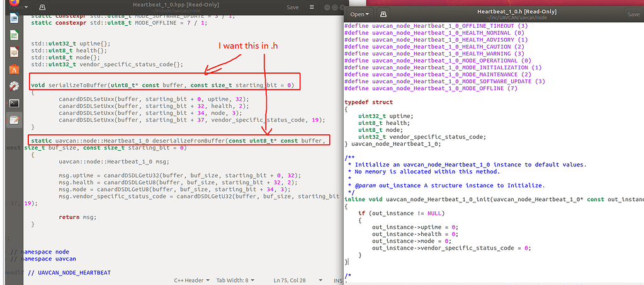Open the C++ Header language dropdown
Image resolution: width=644 pixels, height=285 pixels.
[192, 280]
